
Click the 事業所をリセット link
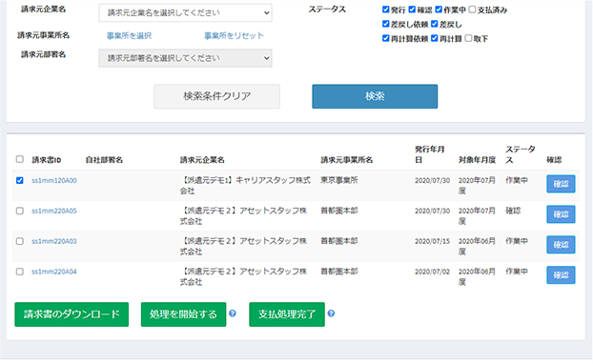(235, 35)
